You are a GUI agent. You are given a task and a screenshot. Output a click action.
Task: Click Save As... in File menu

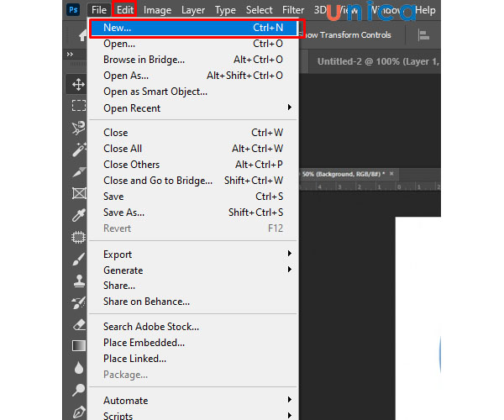[123, 213]
